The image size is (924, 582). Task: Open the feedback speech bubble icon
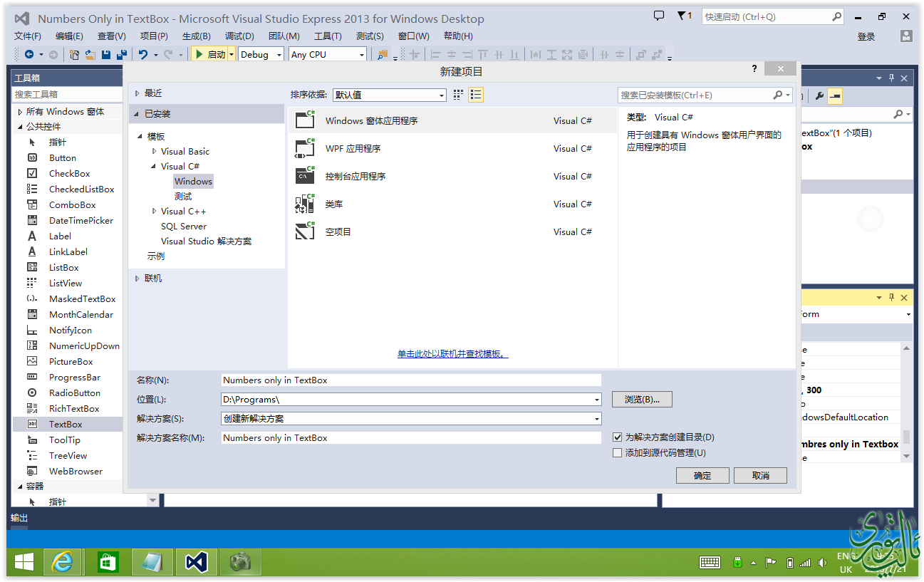pyautogui.click(x=659, y=16)
